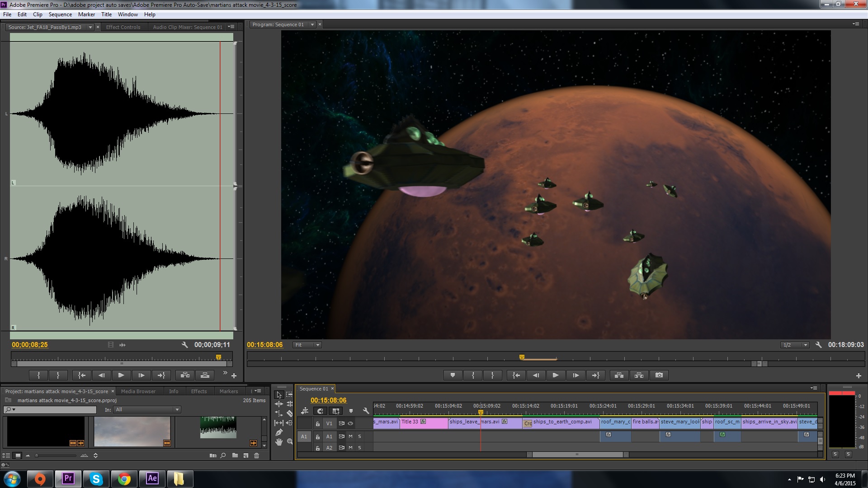Click Automate to Sequence icon
This screenshot has width=868, height=488.
click(x=213, y=455)
